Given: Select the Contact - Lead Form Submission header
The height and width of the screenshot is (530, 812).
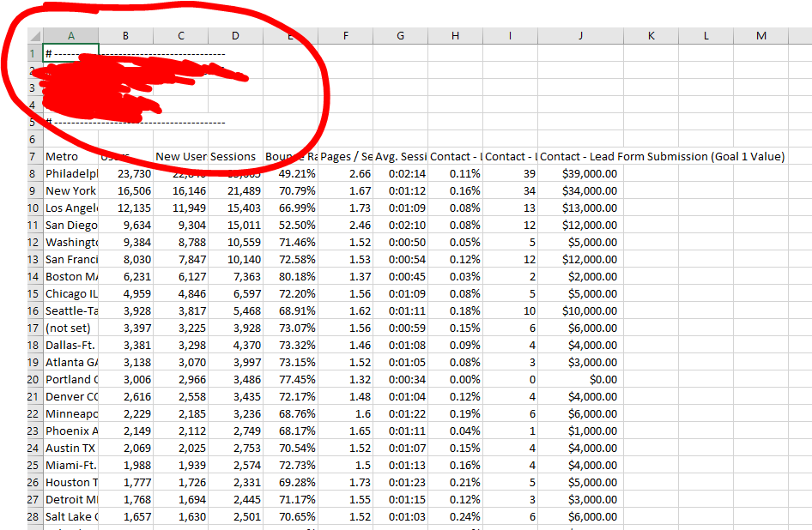Looking at the screenshot, I should [580, 157].
